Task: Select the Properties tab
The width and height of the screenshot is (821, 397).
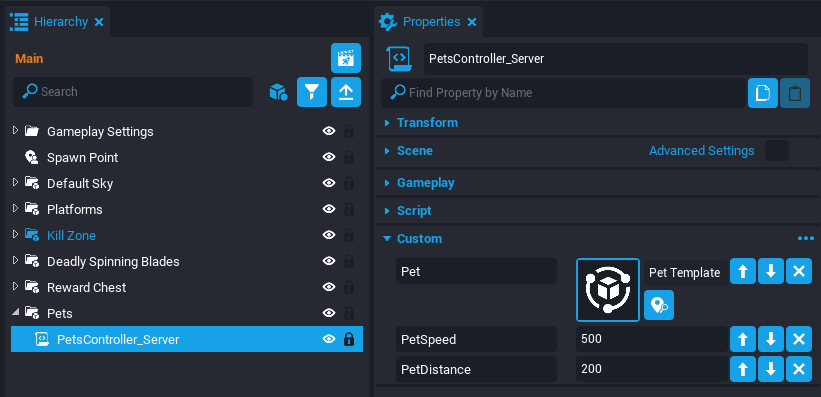Action: 428,22
